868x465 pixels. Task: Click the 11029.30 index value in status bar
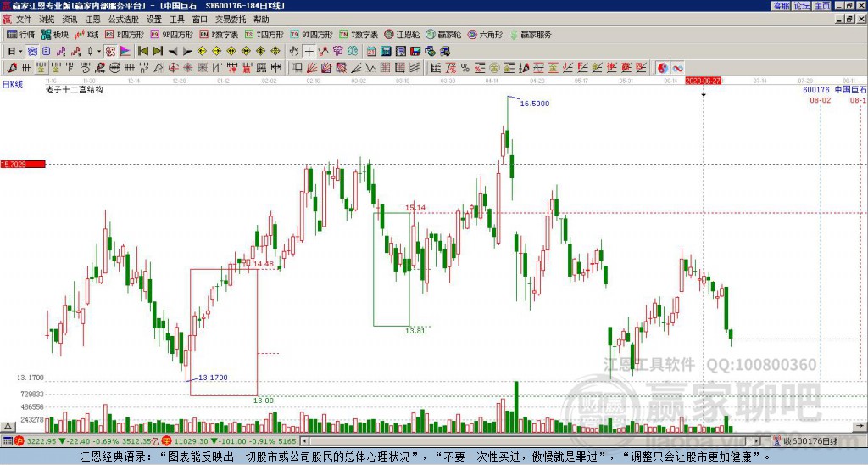pyautogui.click(x=191, y=441)
